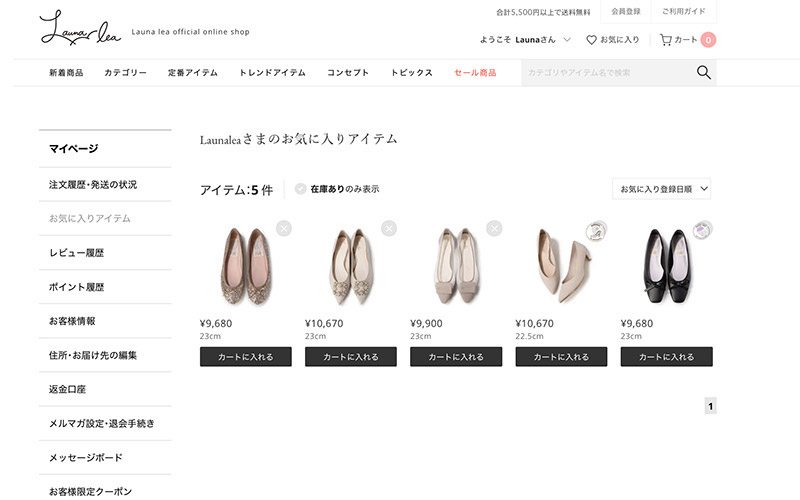Add the glitter flats to cart
The width and height of the screenshot is (800, 500).
tap(246, 357)
